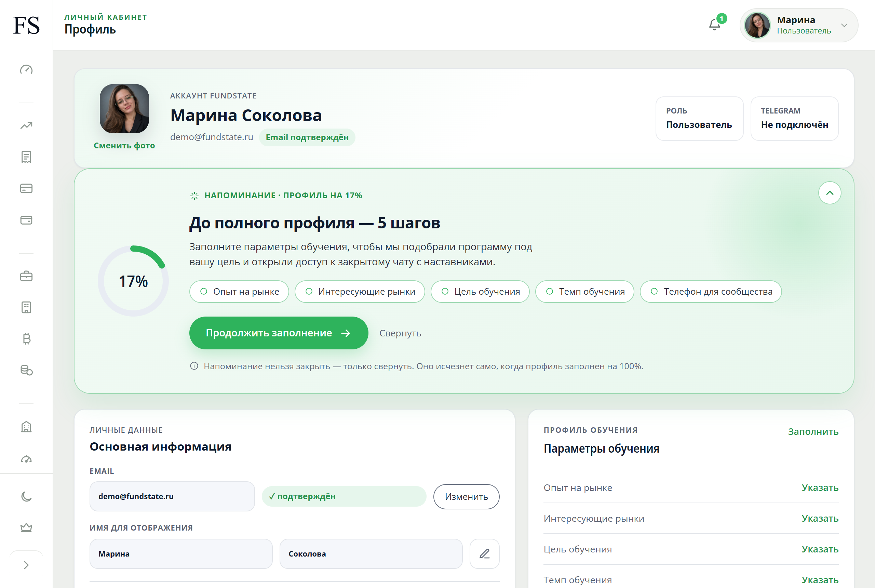Open the dashboard gauge icon in sidebar
The image size is (875, 588).
pos(26,70)
